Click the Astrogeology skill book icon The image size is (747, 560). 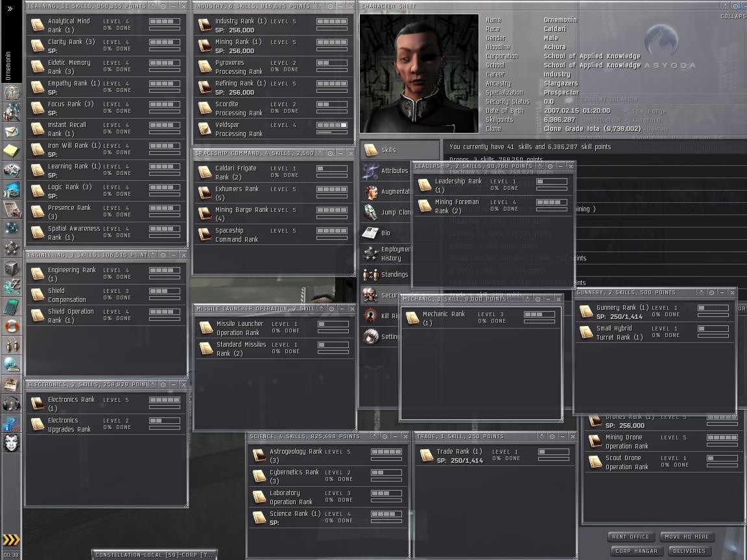259,455
